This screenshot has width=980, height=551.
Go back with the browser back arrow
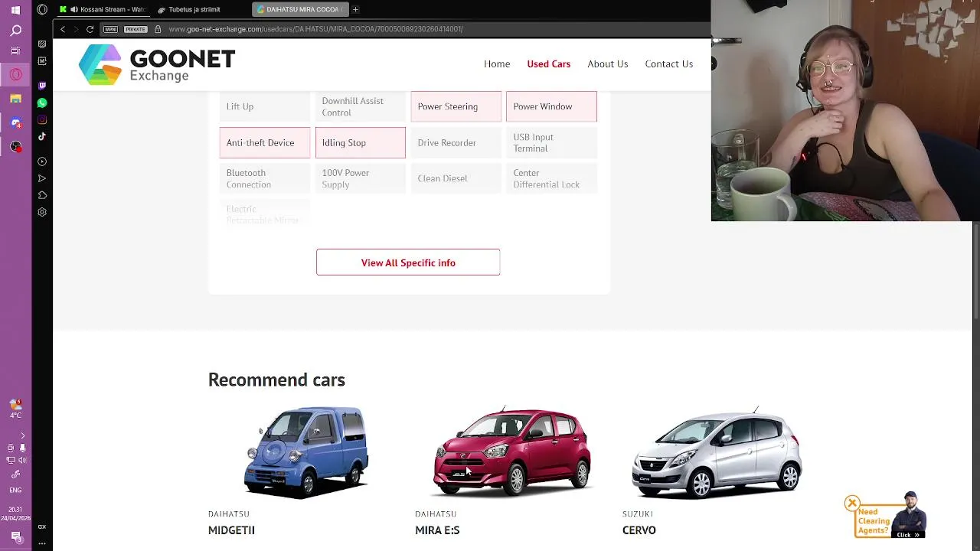(63, 29)
